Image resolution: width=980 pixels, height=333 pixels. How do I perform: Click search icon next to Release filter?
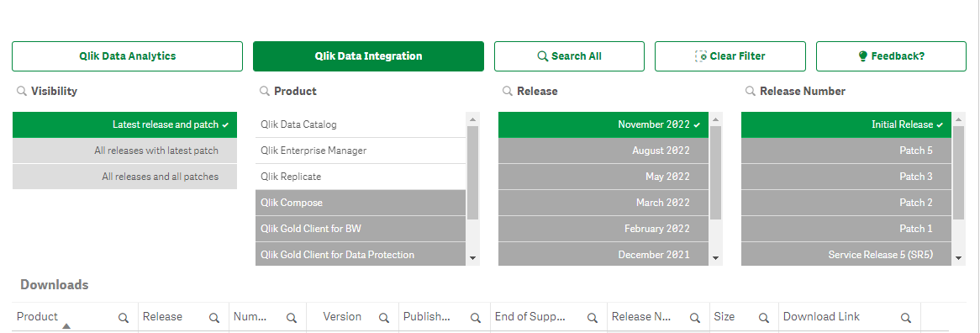tap(508, 91)
